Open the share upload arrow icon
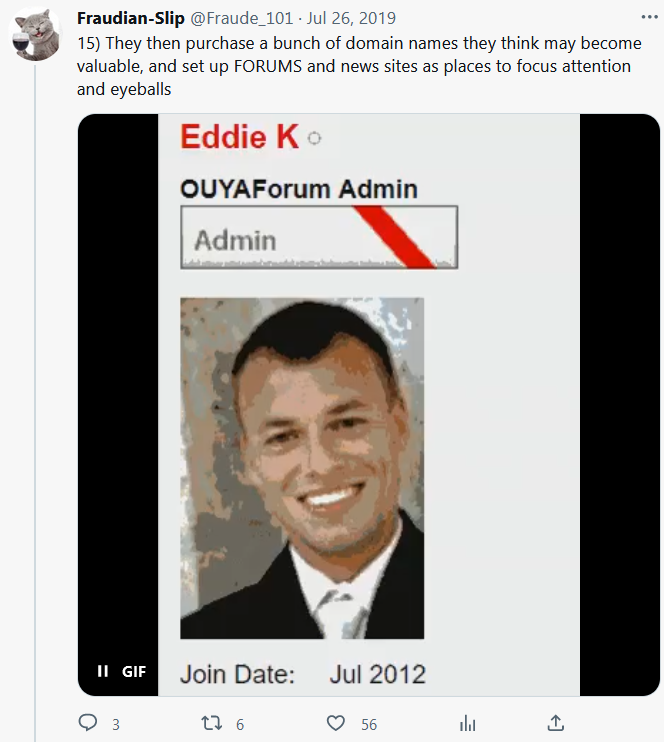The height and width of the screenshot is (742, 664). (x=555, y=723)
